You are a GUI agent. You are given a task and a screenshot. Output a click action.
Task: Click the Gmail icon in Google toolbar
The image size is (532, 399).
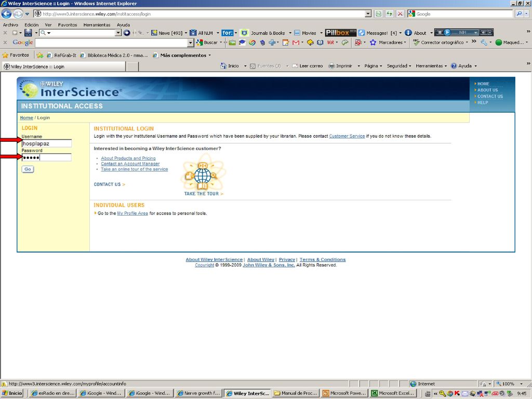296,43
